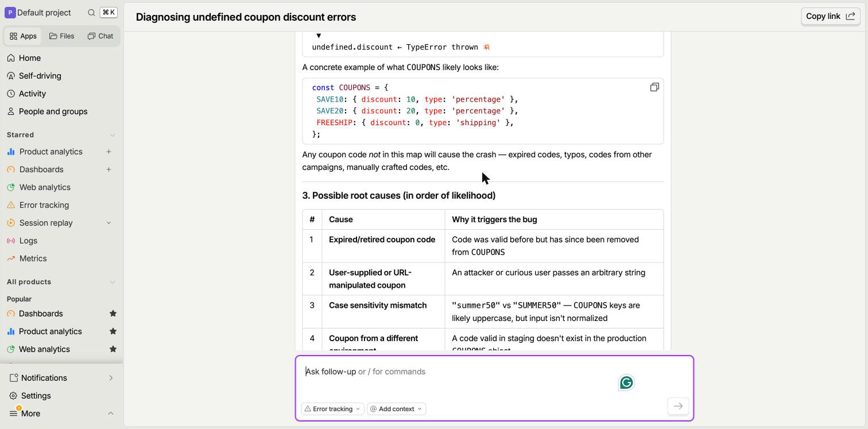Open command palette ⌘K shortcut
This screenshot has height=429, width=868.
point(108,13)
